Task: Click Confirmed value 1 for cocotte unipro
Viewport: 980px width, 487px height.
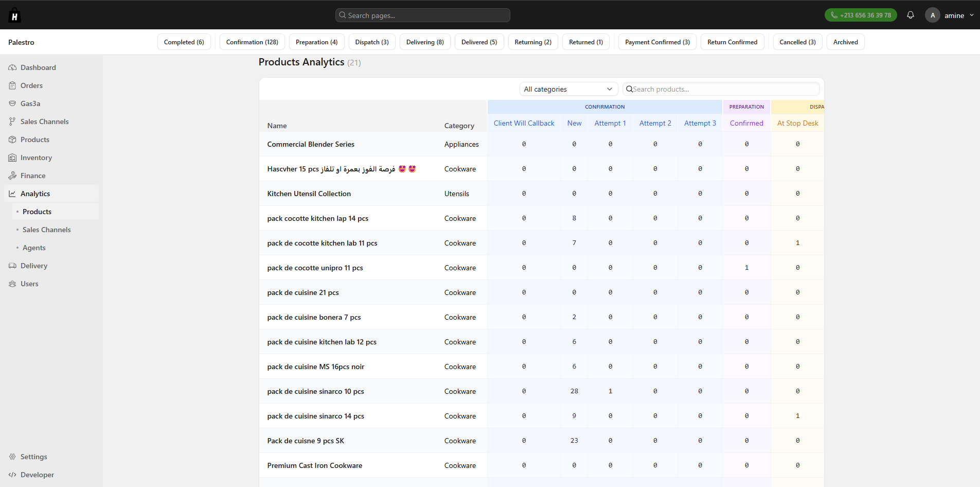Action: (746, 268)
